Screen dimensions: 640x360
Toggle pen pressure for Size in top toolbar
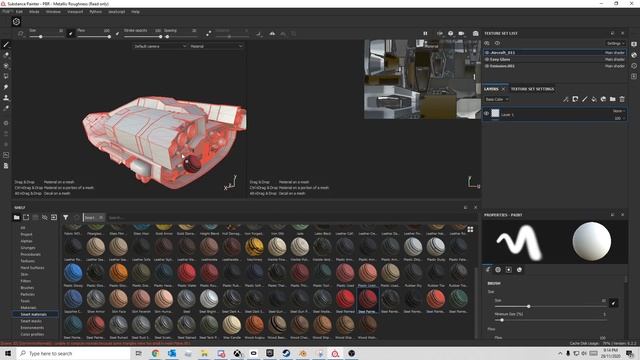[70, 33]
